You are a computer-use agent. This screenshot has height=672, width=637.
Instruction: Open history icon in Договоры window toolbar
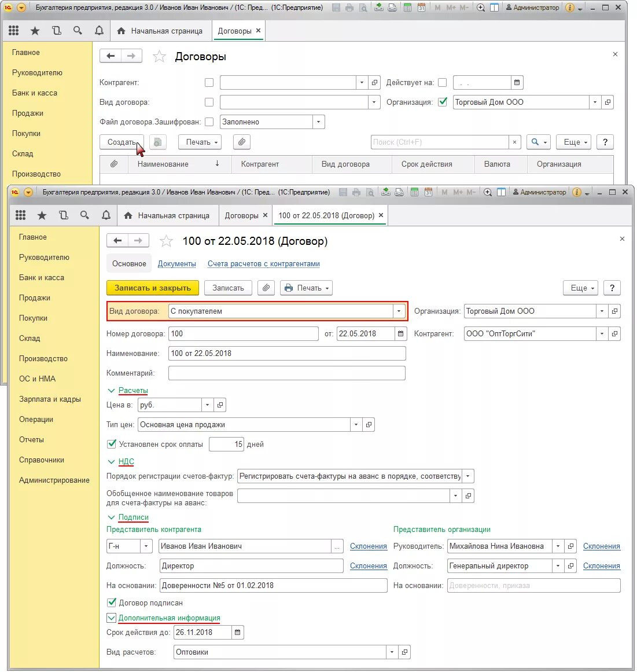tap(57, 31)
